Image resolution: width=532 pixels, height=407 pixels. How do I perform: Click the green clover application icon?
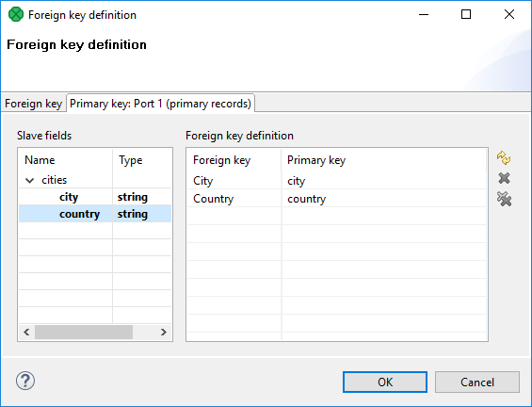(16, 14)
